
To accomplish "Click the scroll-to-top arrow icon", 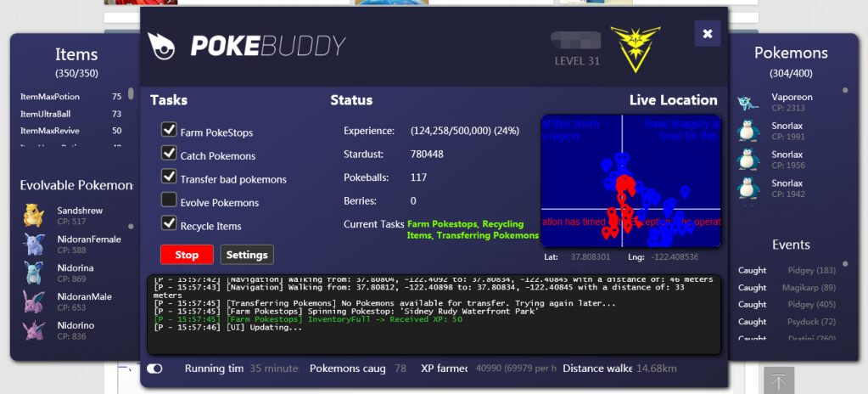I will (x=778, y=381).
